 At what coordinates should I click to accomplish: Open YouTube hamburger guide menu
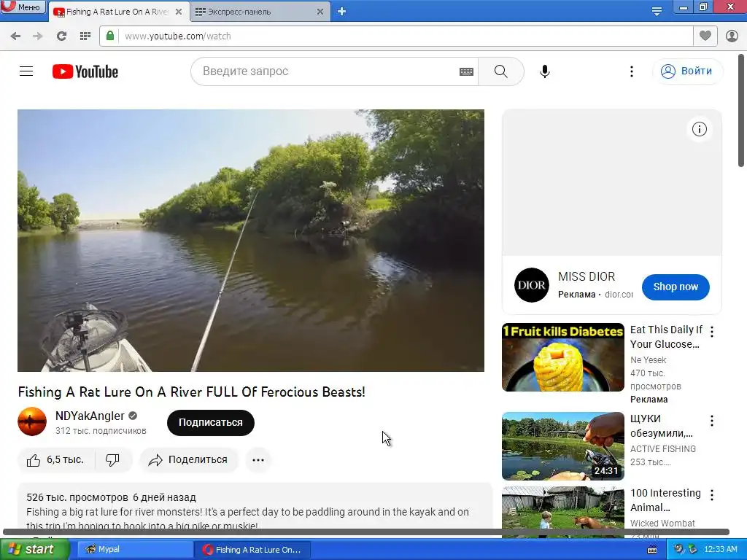pos(26,71)
